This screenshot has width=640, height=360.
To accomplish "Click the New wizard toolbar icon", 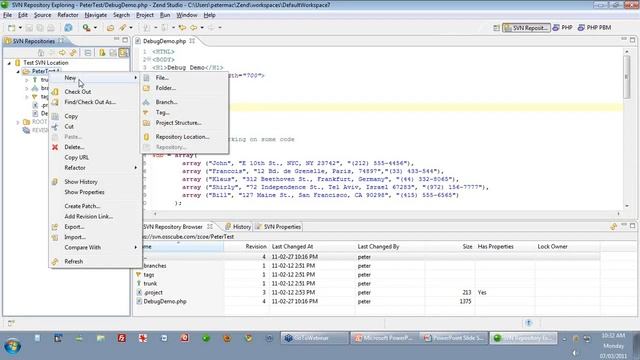I will click(x=11, y=28).
